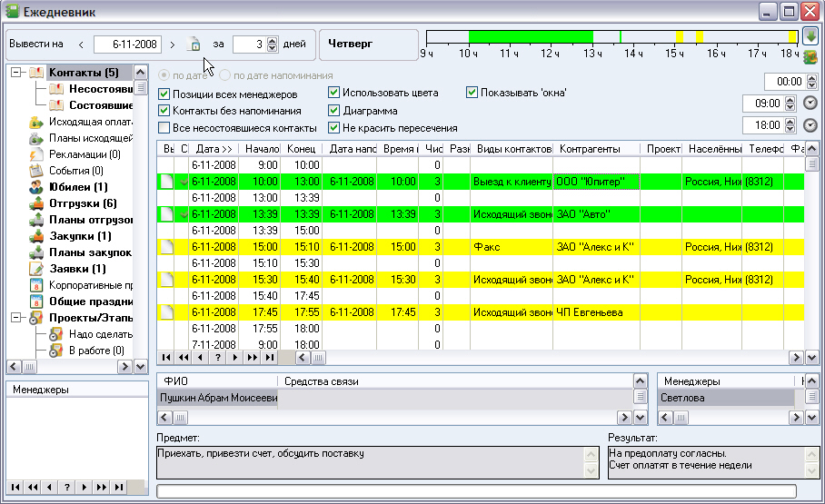Select Факс contact type cell
This screenshot has height=504, width=825.
pos(512,247)
